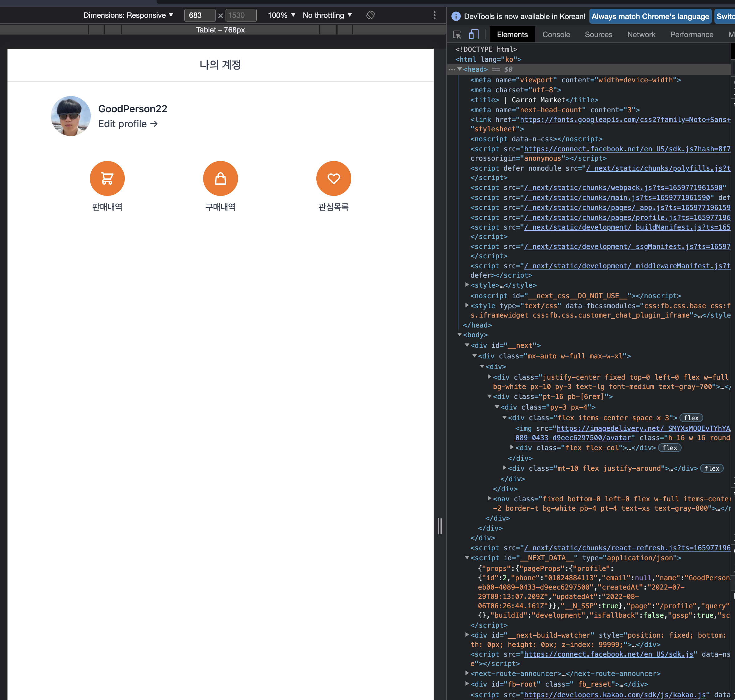735x700 pixels.
Task: Open the Dimensions: Responsive dropdown
Action: [128, 15]
